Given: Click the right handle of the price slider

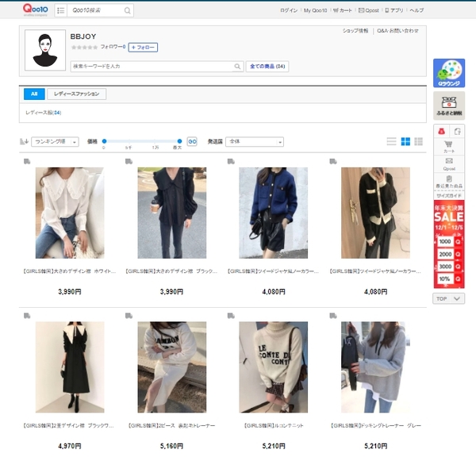Looking at the screenshot, I should pos(179,140).
